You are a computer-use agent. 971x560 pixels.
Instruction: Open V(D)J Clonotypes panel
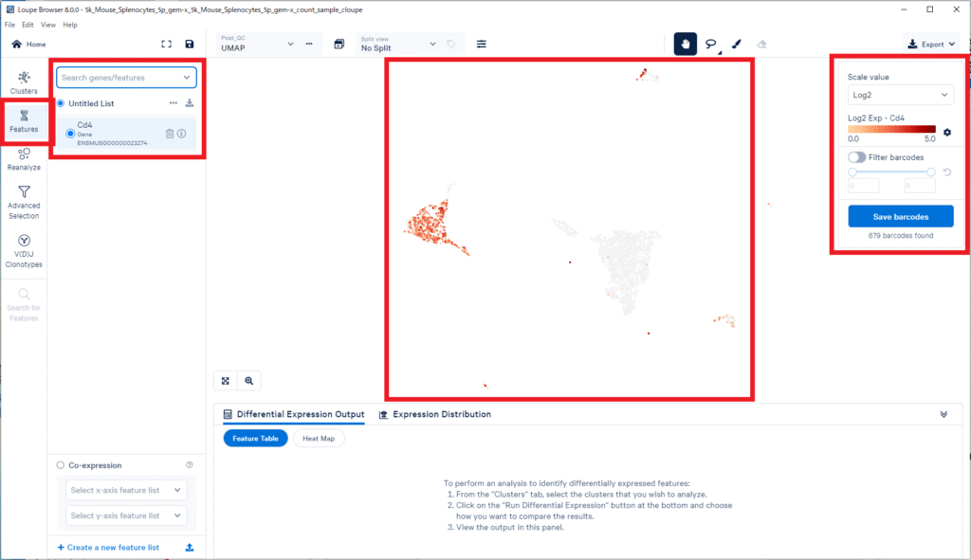(24, 251)
